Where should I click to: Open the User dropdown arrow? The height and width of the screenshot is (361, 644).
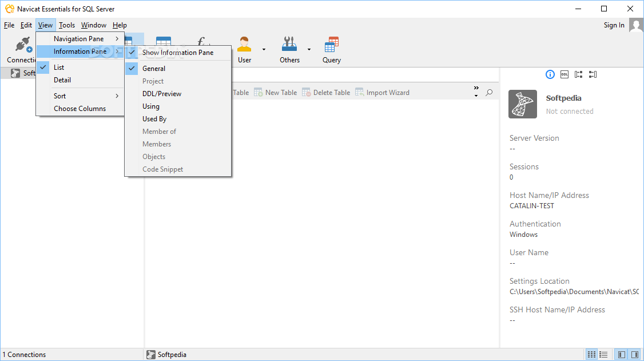[264, 49]
